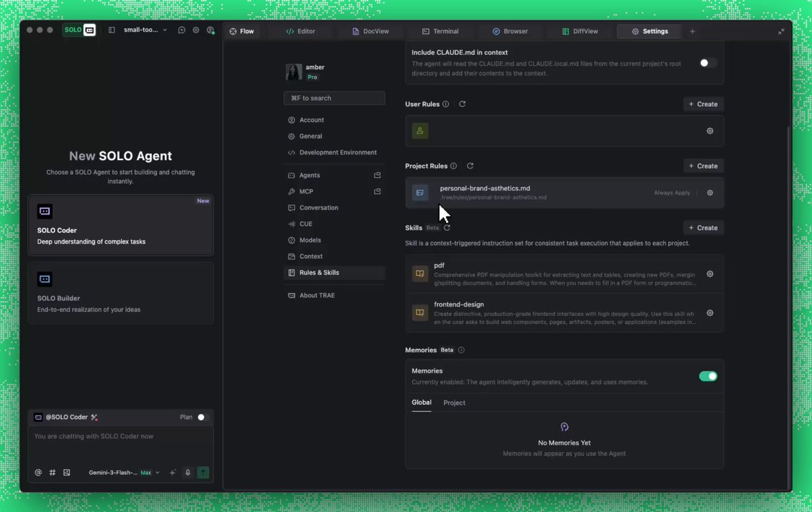The width and height of the screenshot is (812, 512).
Task: Click tools icon next to @SOLO Coder
Action: pos(95,417)
